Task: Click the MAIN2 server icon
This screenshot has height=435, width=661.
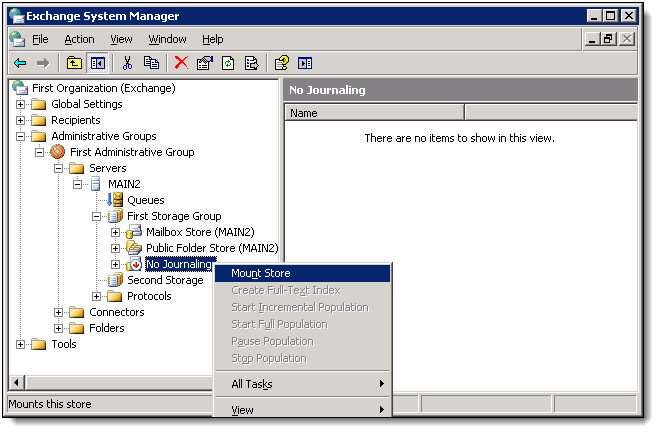Action: click(96, 184)
